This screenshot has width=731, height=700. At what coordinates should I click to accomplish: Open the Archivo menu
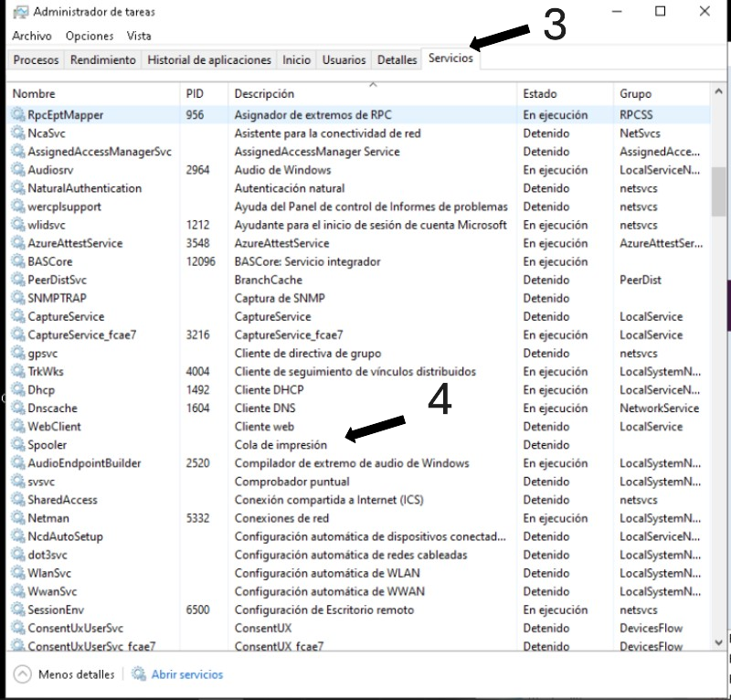tap(32, 36)
